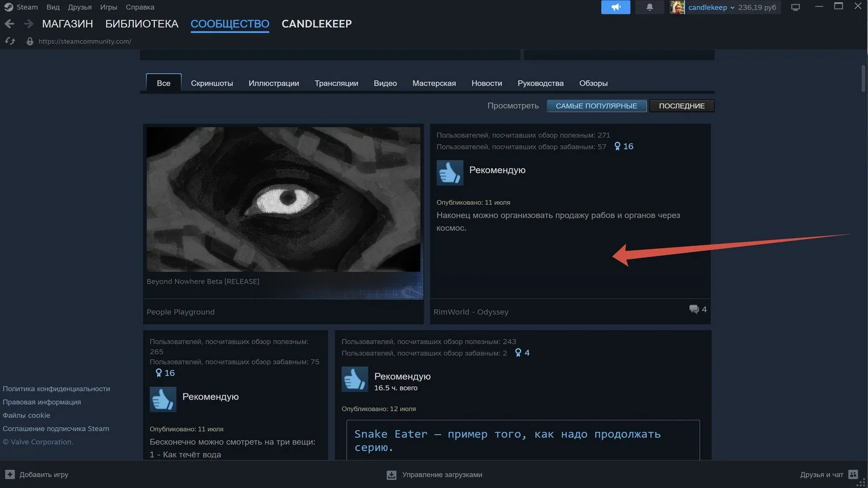Open Политика конфиденциальности link
The width and height of the screenshot is (868, 488).
57,389
